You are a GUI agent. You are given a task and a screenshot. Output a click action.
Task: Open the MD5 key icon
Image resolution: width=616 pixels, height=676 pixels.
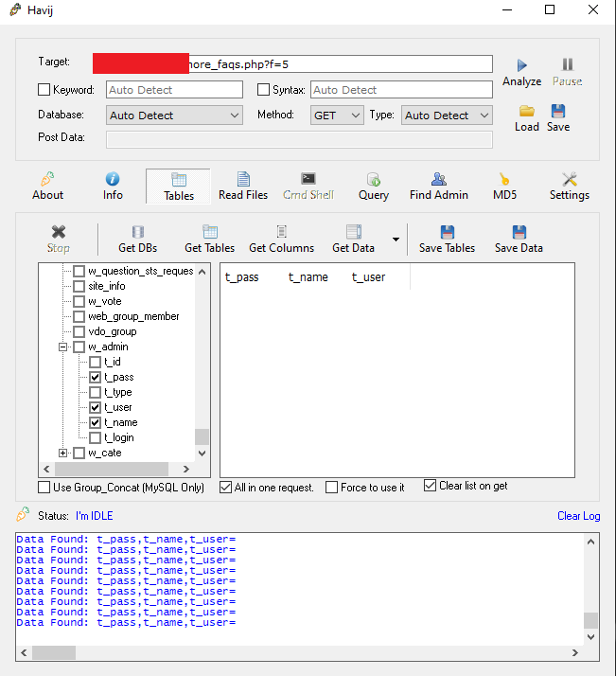[504, 179]
